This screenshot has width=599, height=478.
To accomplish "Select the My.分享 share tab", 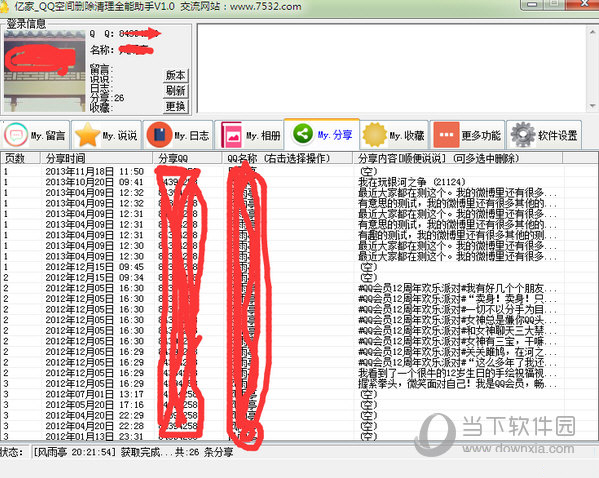I will 322,134.
